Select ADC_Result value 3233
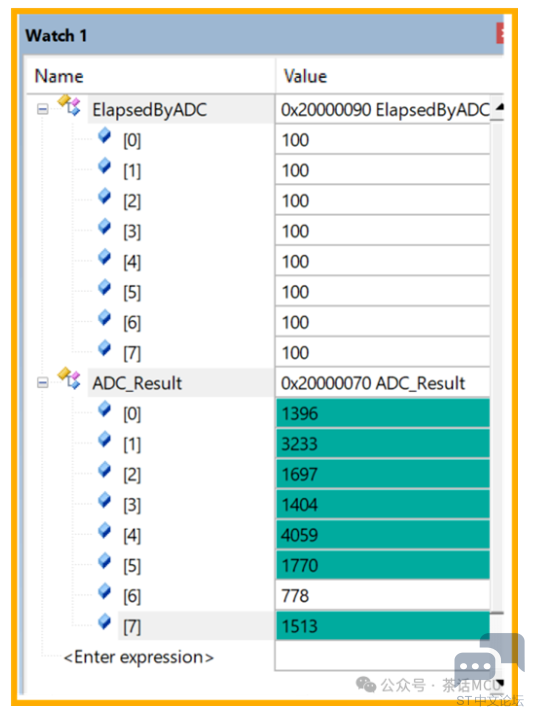533x716 pixels. coord(383,444)
